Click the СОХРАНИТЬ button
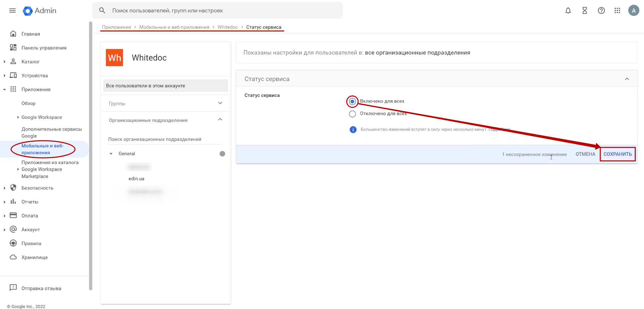Screen dimensions: 644x309 point(617,154)
